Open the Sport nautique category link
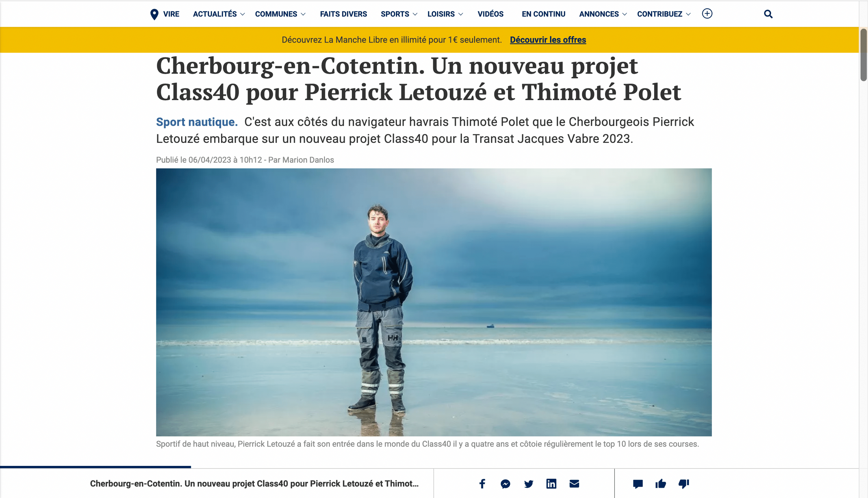The height and width of the screenshot is (498, 868). click(x=197, y=122)
